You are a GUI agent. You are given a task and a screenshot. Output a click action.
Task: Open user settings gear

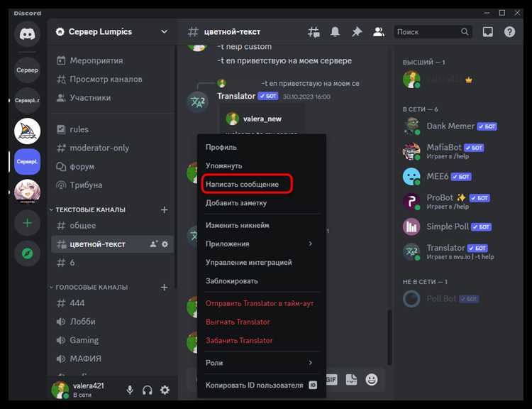165,390
